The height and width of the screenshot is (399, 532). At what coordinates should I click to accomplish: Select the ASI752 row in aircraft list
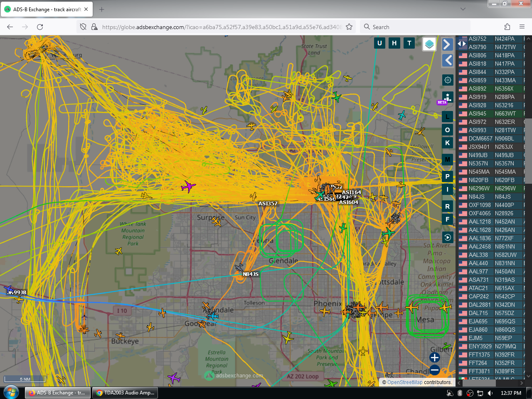tap(491, 39)
